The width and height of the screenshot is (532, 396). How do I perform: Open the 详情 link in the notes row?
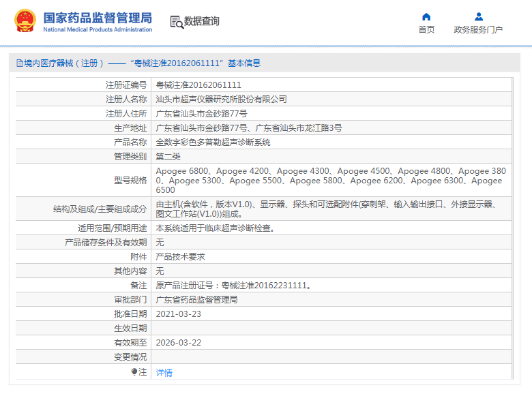[164, 373]
